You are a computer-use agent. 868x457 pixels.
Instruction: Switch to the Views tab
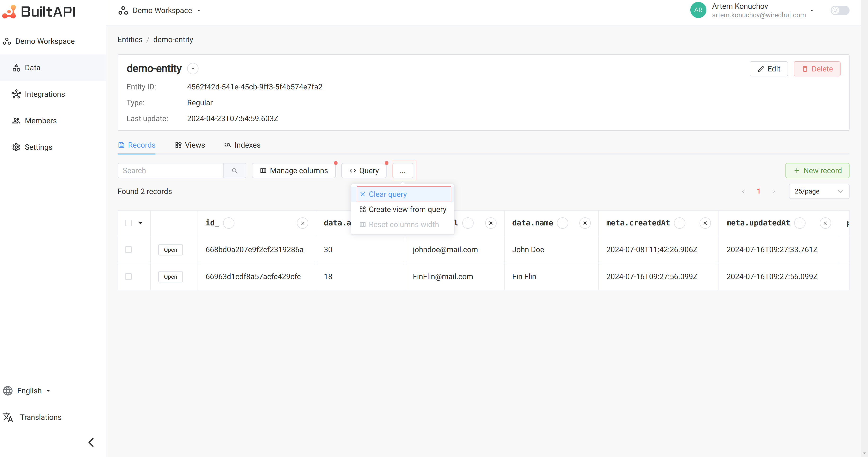[x=190, y=145]
